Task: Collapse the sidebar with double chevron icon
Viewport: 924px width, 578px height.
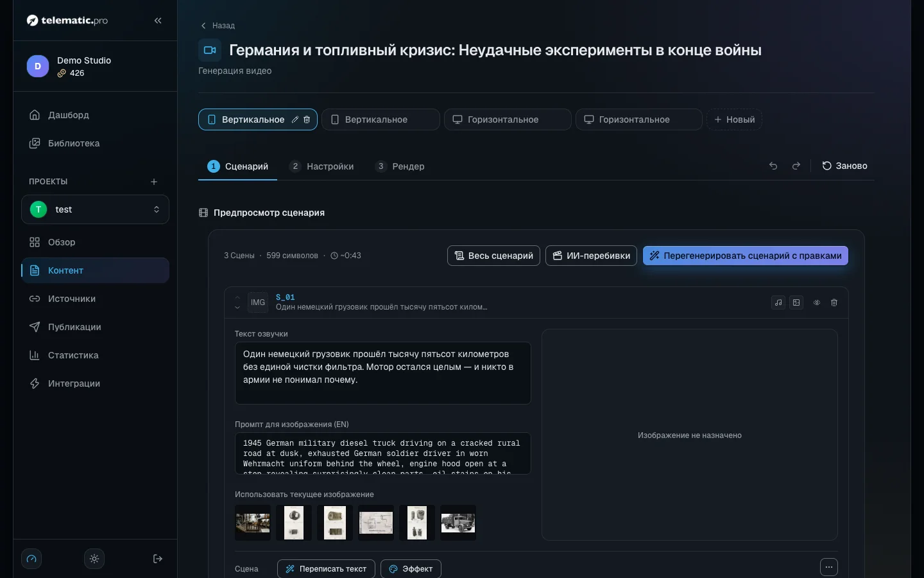Action: click(158, 21)
